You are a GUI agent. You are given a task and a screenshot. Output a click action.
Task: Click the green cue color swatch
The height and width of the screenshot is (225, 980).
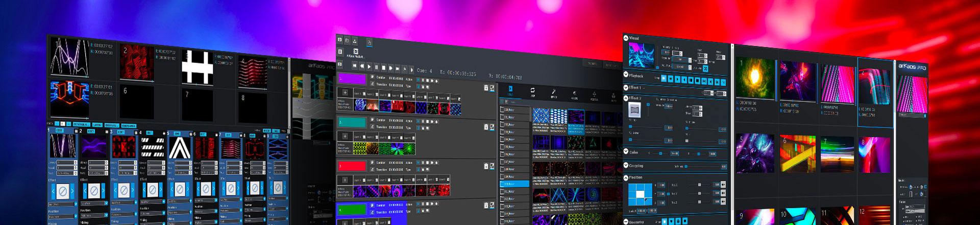click(352, 209)
